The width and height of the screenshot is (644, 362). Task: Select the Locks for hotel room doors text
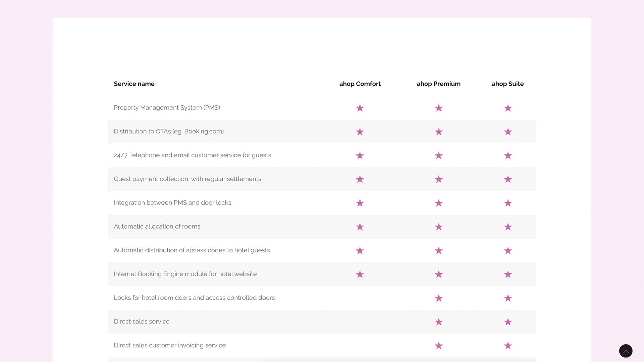click(x=194, y=298)
